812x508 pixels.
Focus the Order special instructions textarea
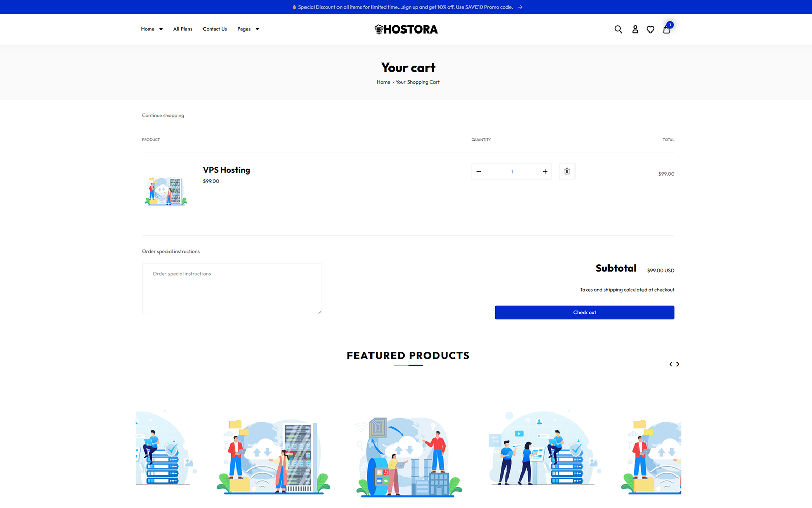[231, 289]
